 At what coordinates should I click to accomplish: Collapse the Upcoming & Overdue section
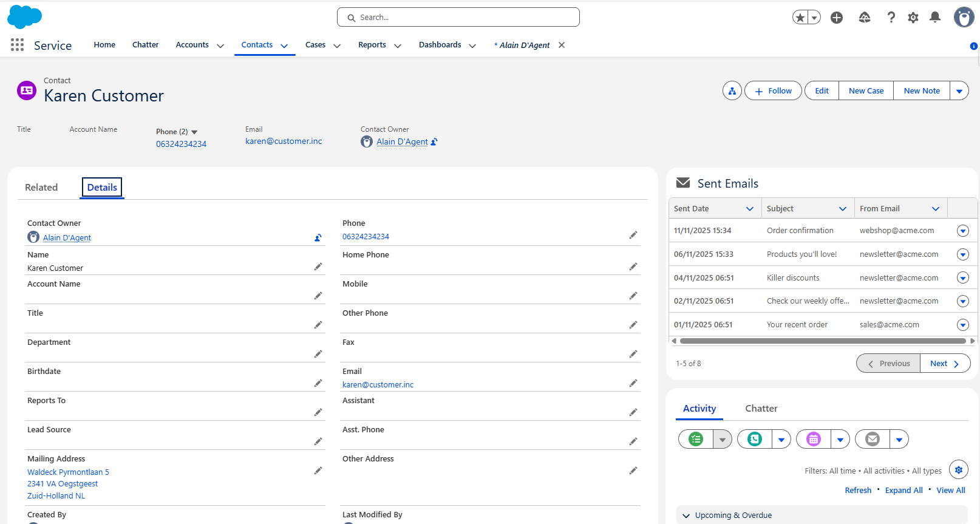[x=686, y=515]
